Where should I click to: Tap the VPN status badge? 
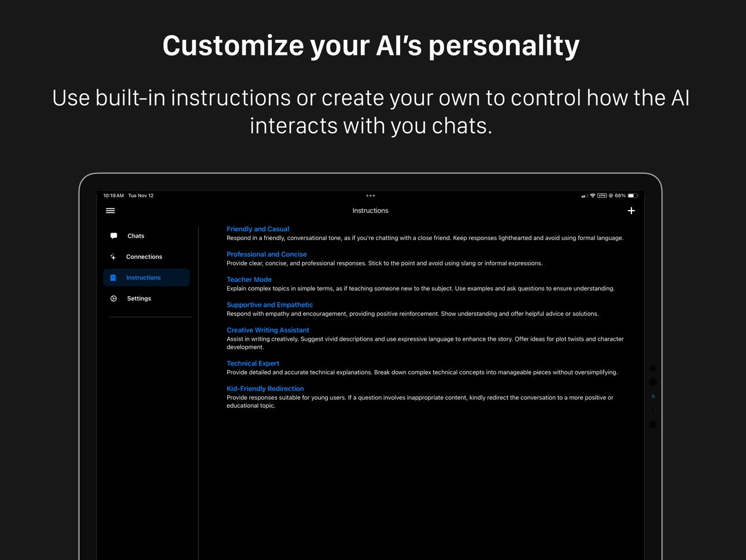[602, 196]
